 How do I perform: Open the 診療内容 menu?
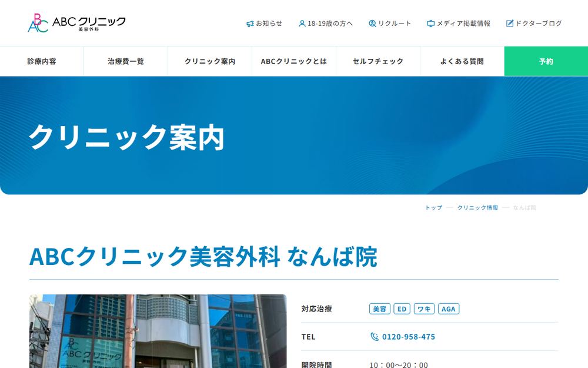coord(42,61)
